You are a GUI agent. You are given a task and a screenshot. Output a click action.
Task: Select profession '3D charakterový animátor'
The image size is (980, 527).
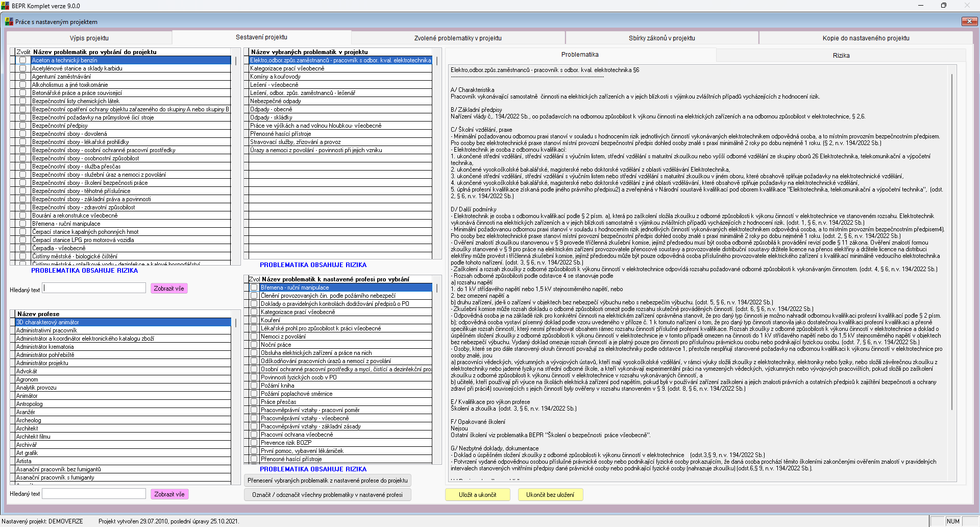coord(122,322)
